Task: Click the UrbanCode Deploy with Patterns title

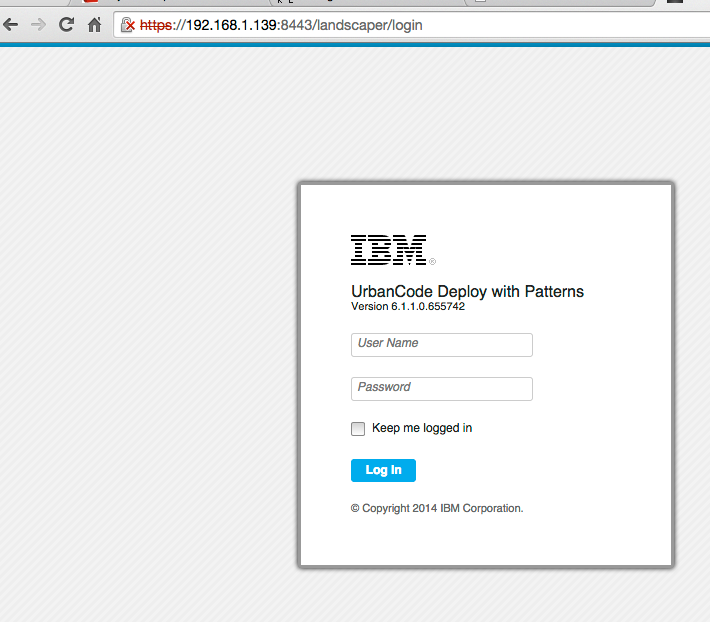Action: (x=467, y=292)
